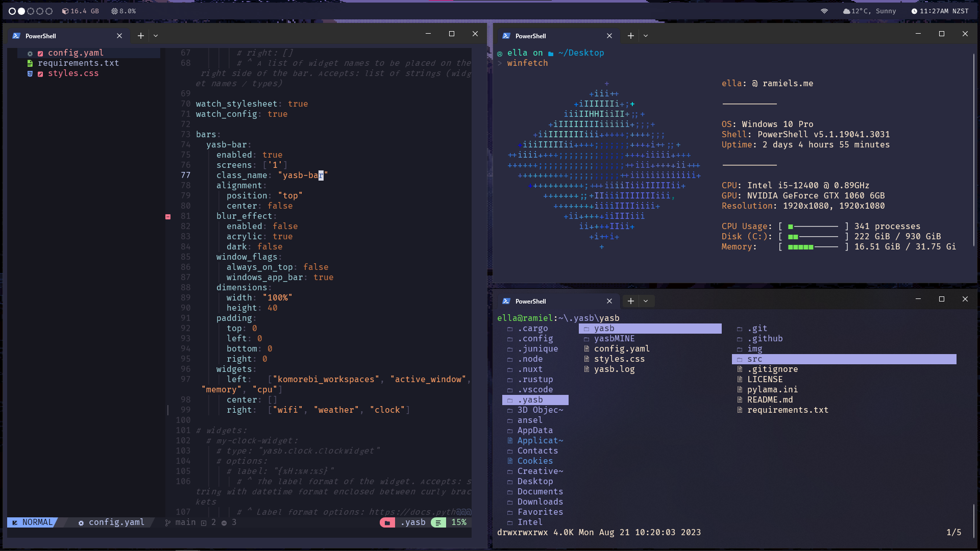Select styles.css in the editor file tree
The height and width of the screenshot is (551, 980).
[73, 73]
